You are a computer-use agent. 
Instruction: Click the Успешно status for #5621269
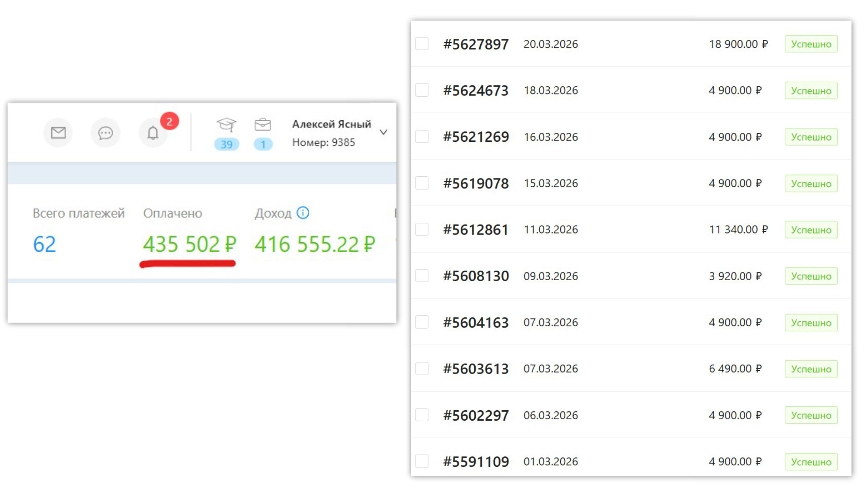click(x=811, y=137)
